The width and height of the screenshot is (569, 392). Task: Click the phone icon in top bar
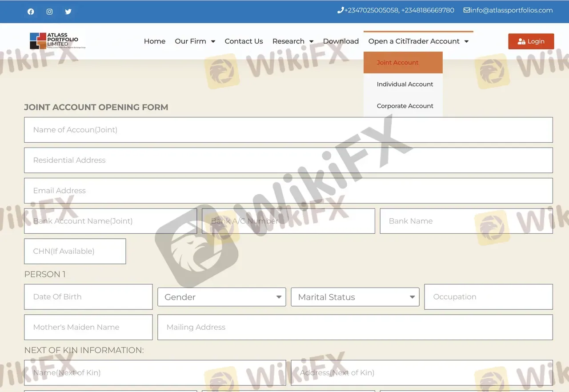341,10
